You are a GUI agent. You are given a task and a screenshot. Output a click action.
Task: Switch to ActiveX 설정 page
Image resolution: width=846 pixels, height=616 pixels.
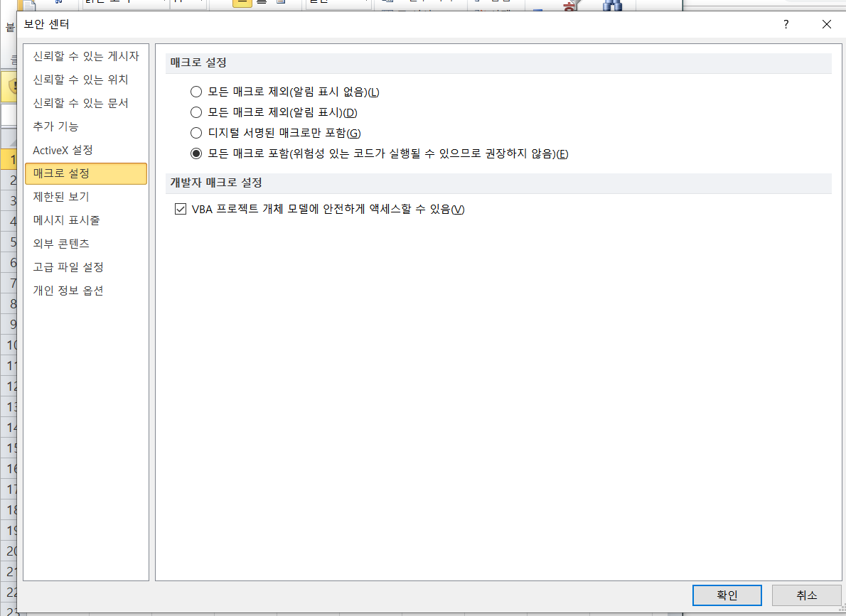click(x=63, y=150)
